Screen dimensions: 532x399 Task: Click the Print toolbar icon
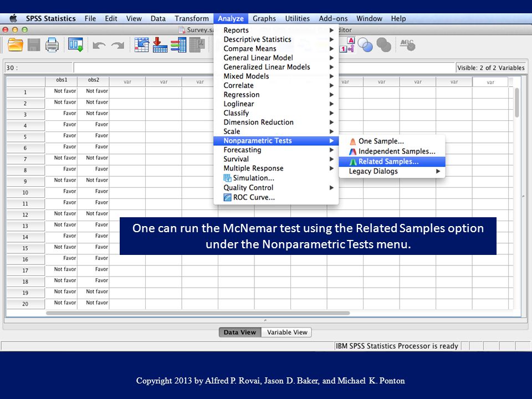pyautogui.click(x=52, y=45)
